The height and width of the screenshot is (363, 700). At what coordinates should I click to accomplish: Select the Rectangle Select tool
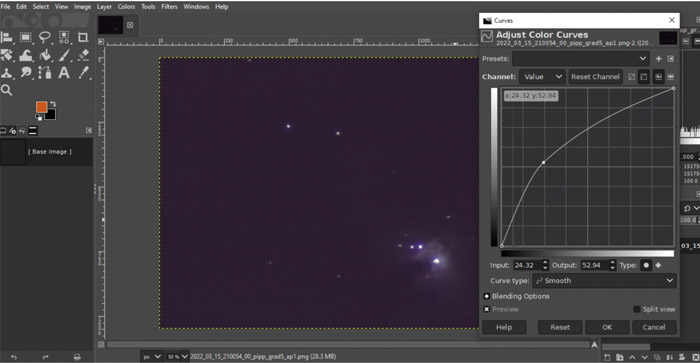26,38
